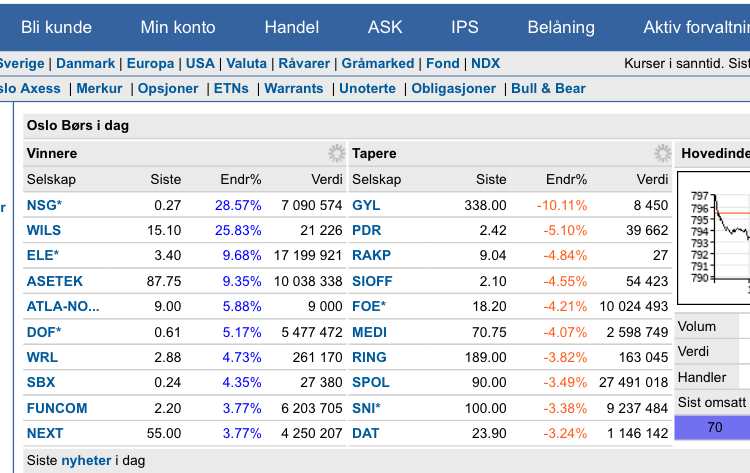This screenshot has width=750, height=473.
Task: Click the Hovedindeks chart thumbnail
Action: [713, 238]
